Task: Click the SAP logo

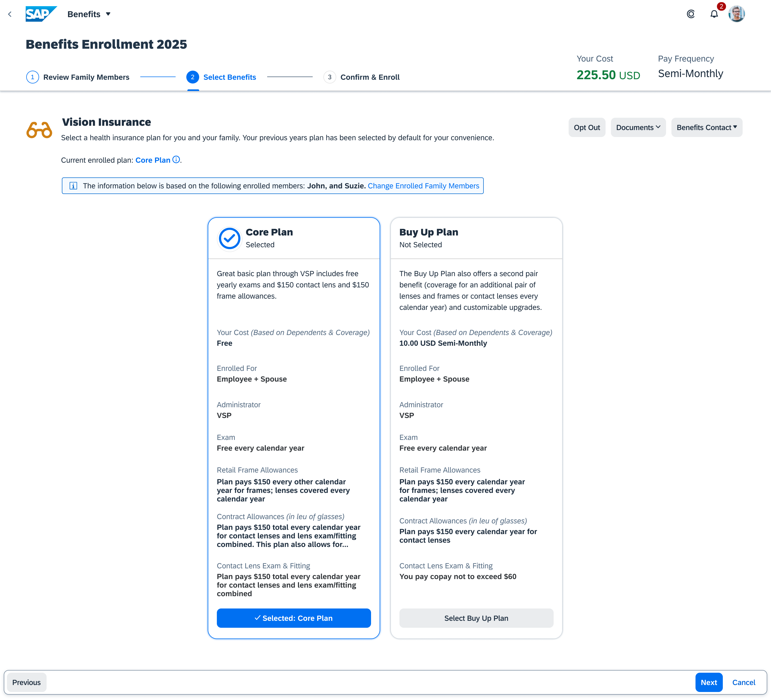Action: click(x=41, y=14)
